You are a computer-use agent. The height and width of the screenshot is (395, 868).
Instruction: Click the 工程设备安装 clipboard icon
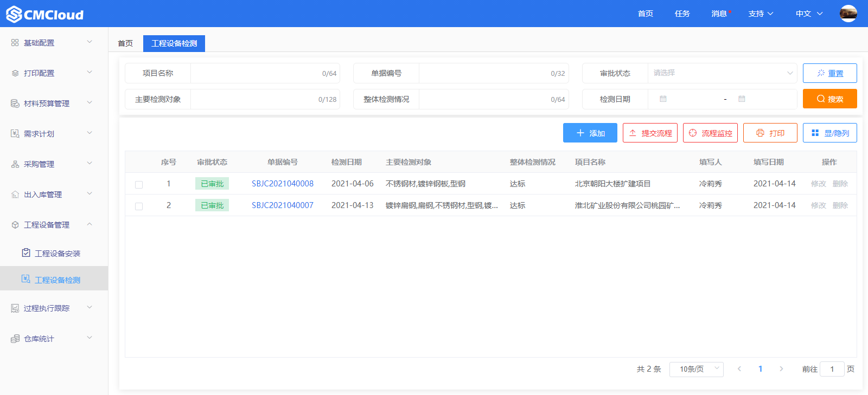pos(25,252)
